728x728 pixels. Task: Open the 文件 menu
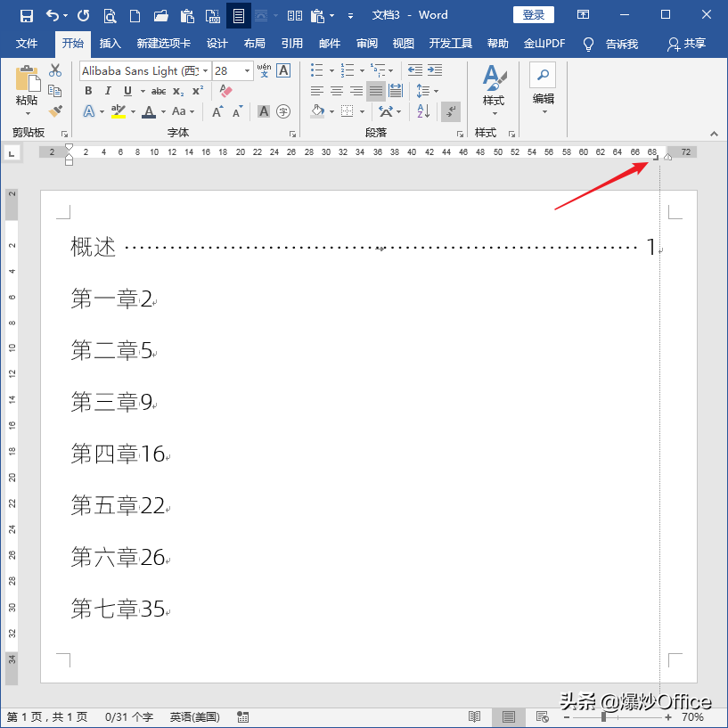pos(27,44)
